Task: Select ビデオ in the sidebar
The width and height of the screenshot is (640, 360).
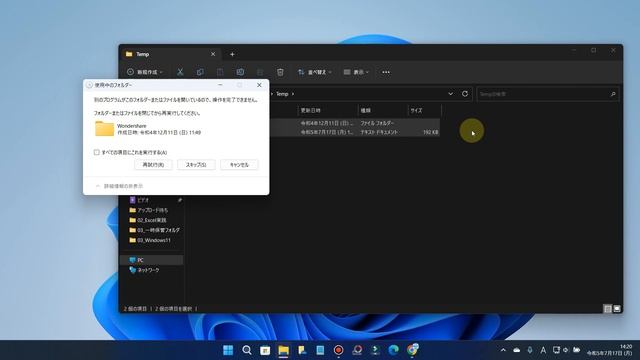Action: tap(143, 200)
